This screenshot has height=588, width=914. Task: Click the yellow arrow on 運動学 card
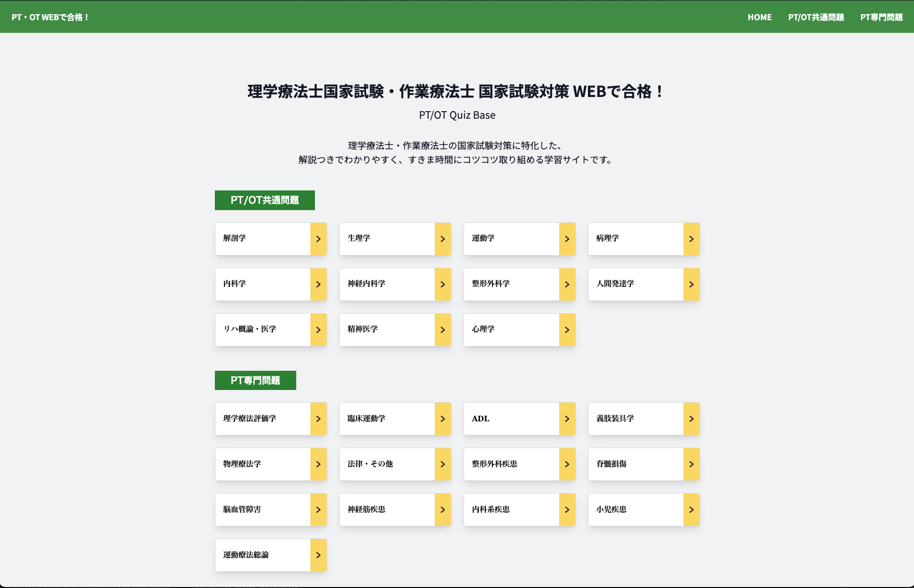point(567,239)
